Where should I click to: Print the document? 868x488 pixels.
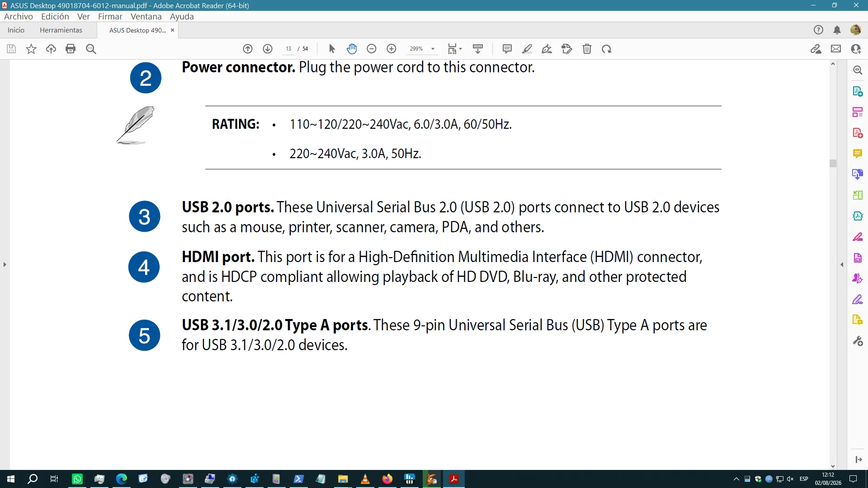click(x=71, y=49)
